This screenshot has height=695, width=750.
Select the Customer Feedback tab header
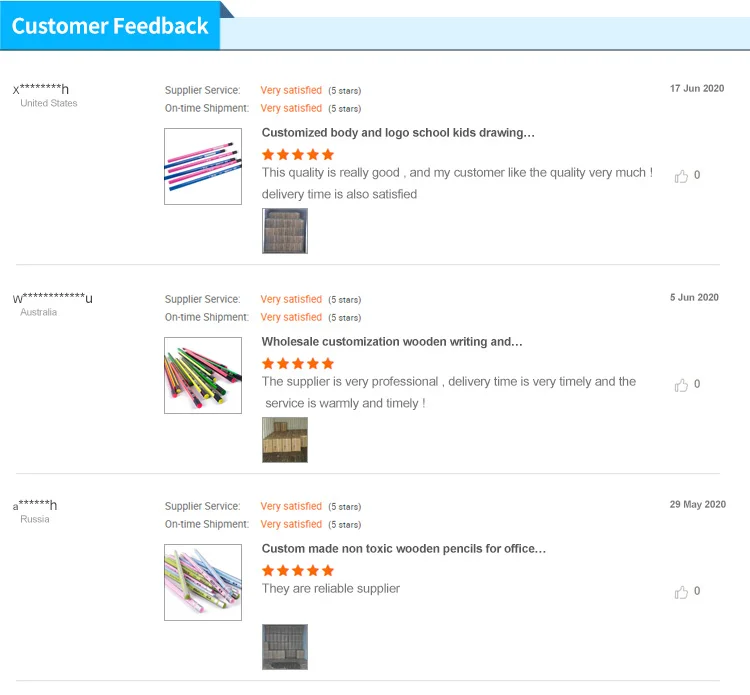tap(110, 26)
